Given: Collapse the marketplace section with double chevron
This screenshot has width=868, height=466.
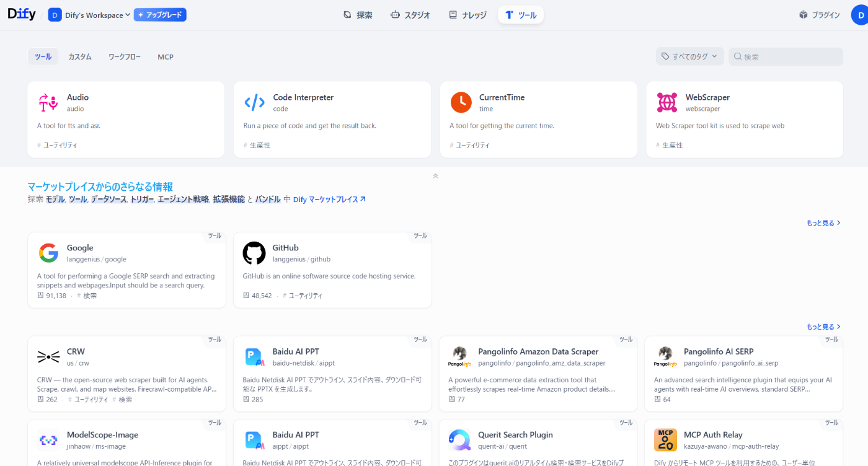Looking at the screenshot, I should click(435, 176).
